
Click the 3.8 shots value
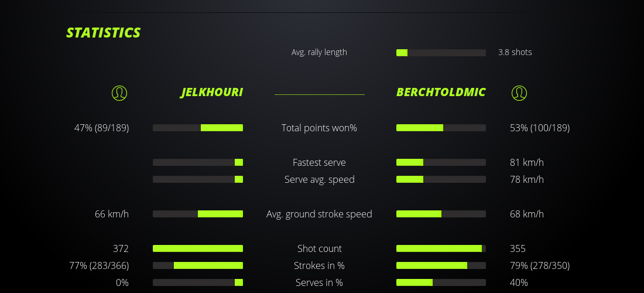point(515,52)
